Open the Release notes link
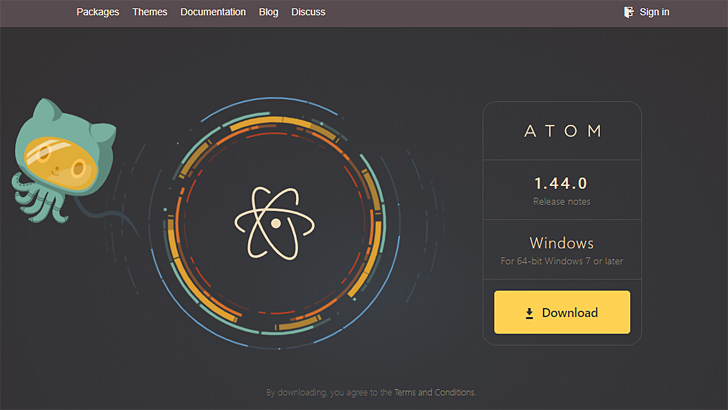 (561, 202)
